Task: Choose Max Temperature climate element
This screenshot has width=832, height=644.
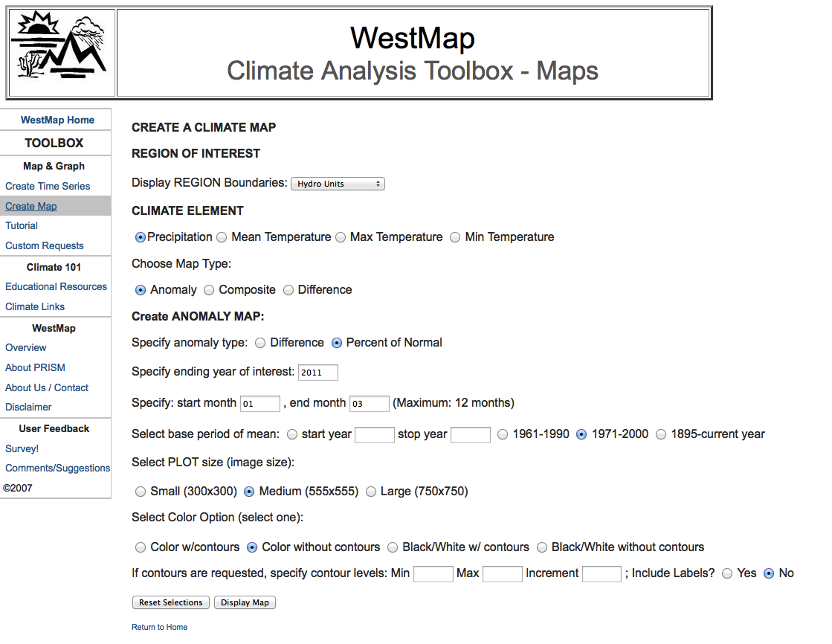Action: click(x=341, y=237)
